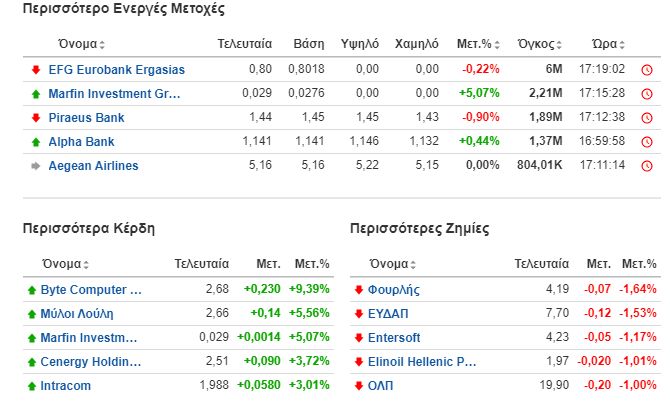The height and width of the screenshot is (405, 670).
Task: Click the clock icon in Aegean Airlines row
Action: [x=647, y=166]
